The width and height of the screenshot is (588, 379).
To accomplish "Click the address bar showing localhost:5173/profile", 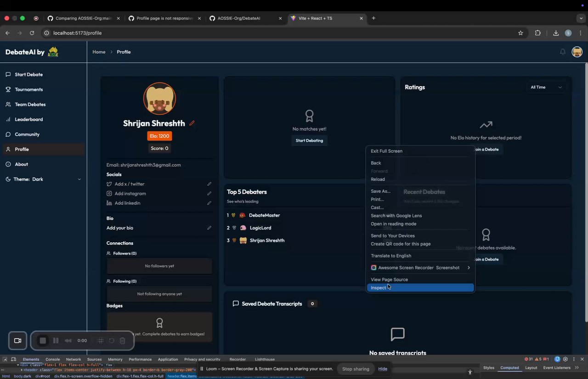I will tap(280, 33).
